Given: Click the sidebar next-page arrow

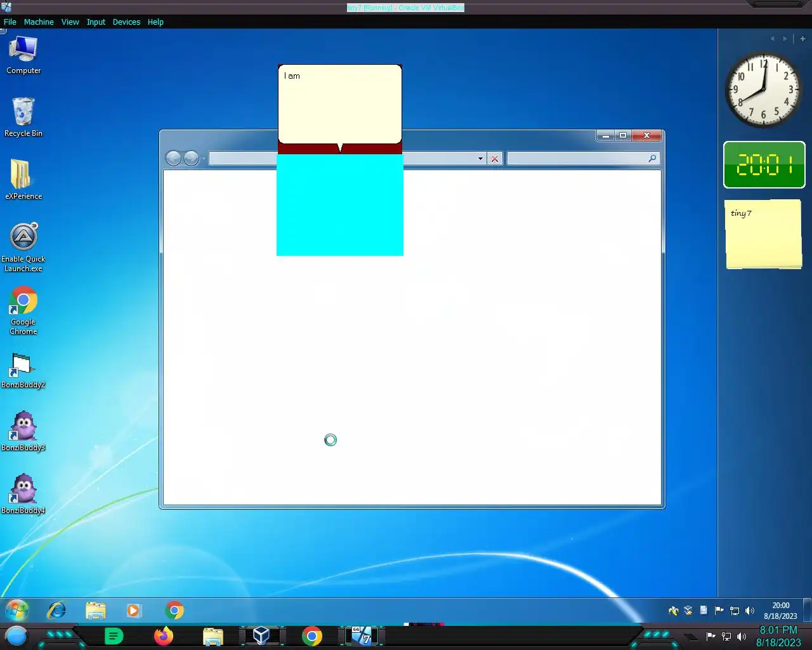Looking at the screenshot, I should pyautogui.click(x=785, y=39).
